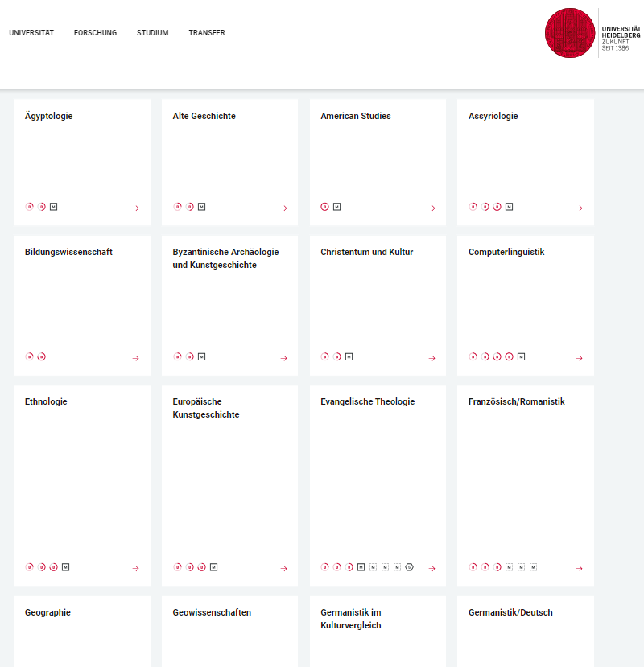Click the Master 'M' icon on Byzantinische Archäologie card
The image size is (644, 667).
click(x=202, y=356)
